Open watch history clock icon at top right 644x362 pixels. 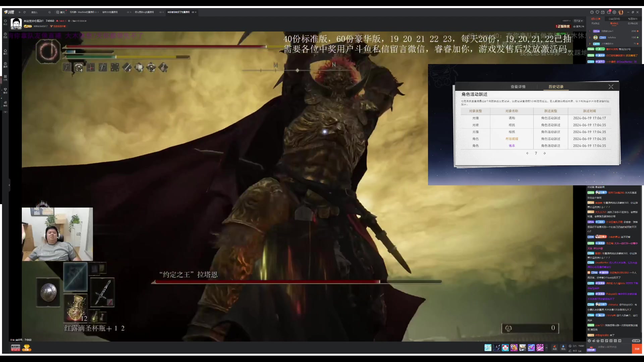click(x=592, y=12)
